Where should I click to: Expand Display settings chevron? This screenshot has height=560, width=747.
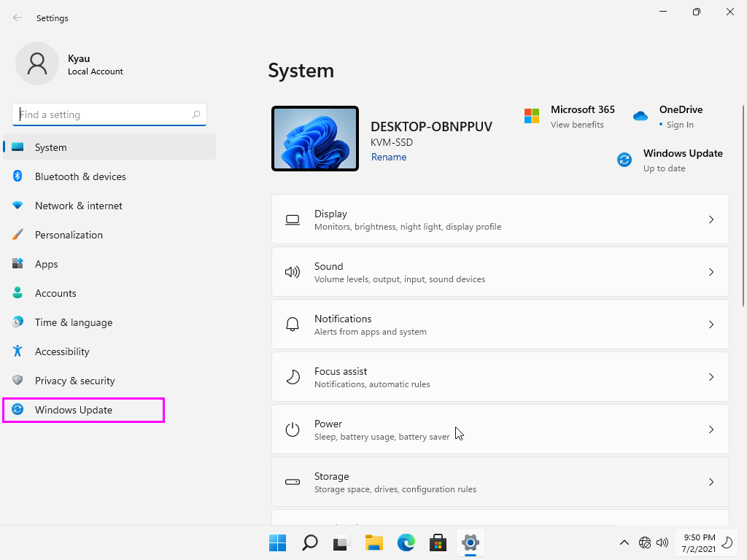tap(711, 219)
